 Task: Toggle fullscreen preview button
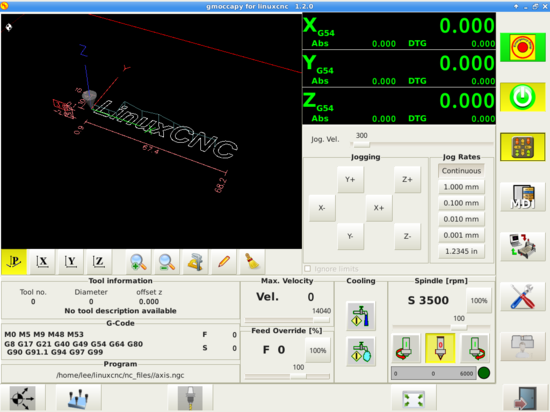pos(414,398)
